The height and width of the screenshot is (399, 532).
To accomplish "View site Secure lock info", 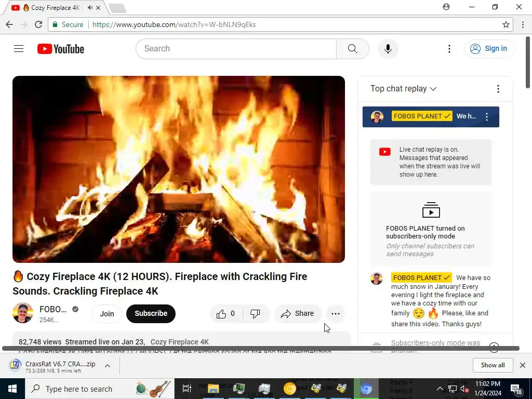I will [68, 24].
